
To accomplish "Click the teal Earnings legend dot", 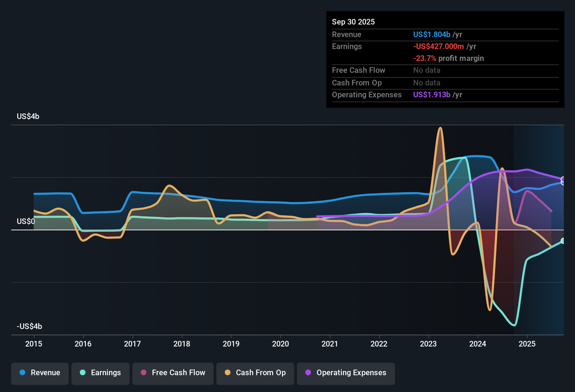I will pos(83,373).
